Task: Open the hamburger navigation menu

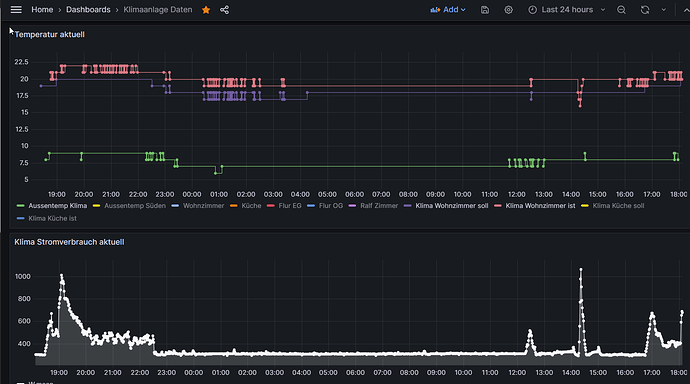Action: (x=16, y=9)
